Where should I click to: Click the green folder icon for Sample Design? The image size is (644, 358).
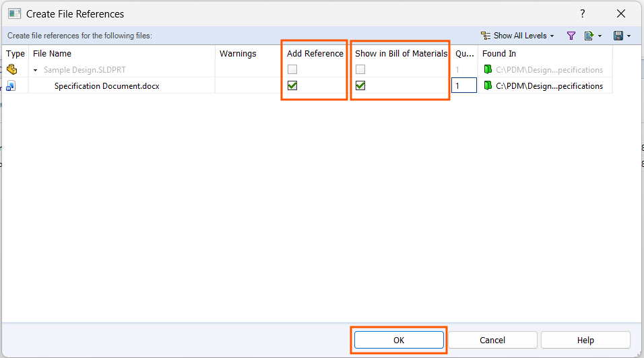[488, 69]
